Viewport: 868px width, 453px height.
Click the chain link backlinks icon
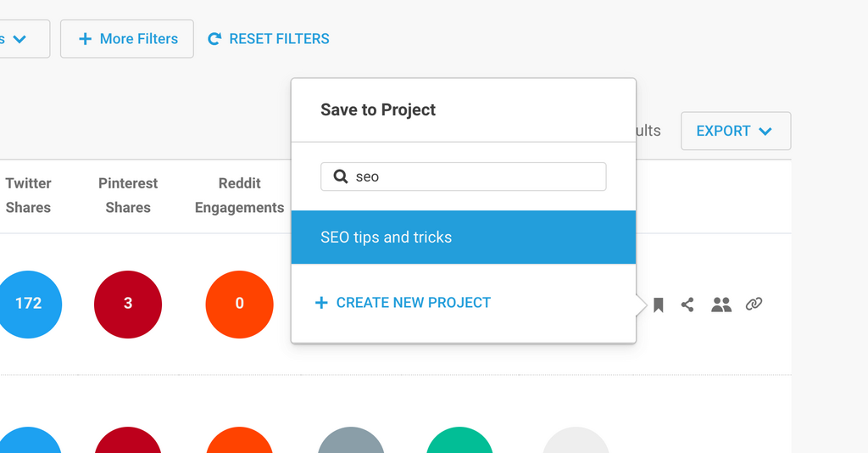click(754, 304)
